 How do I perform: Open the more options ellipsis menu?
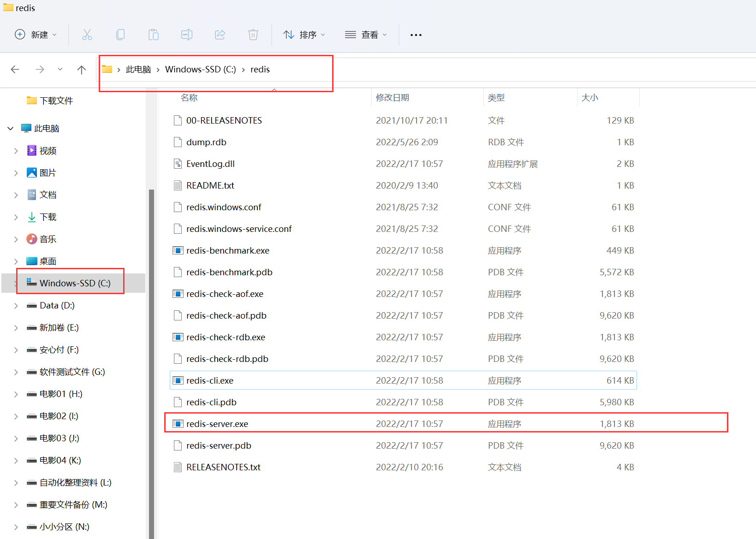coord(416,35)
